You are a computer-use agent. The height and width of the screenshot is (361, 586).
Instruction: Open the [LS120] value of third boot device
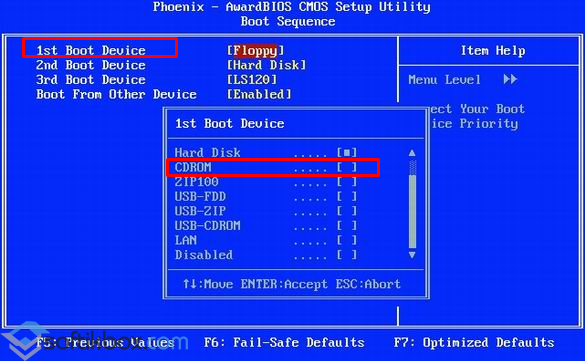(x=252, y=80)
